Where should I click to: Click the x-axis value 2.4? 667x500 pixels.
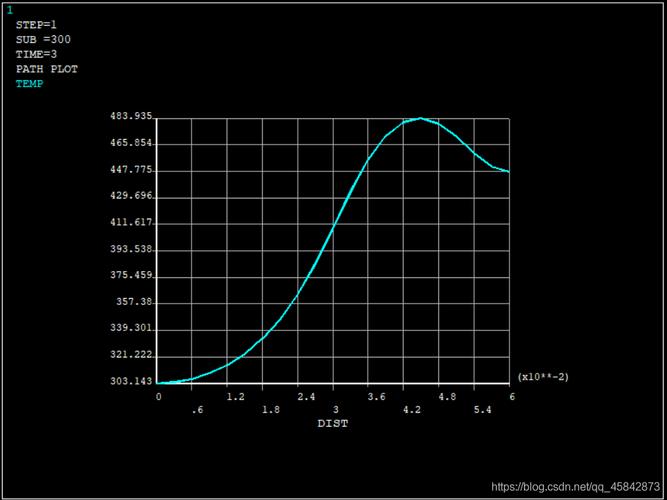(306, 397)
